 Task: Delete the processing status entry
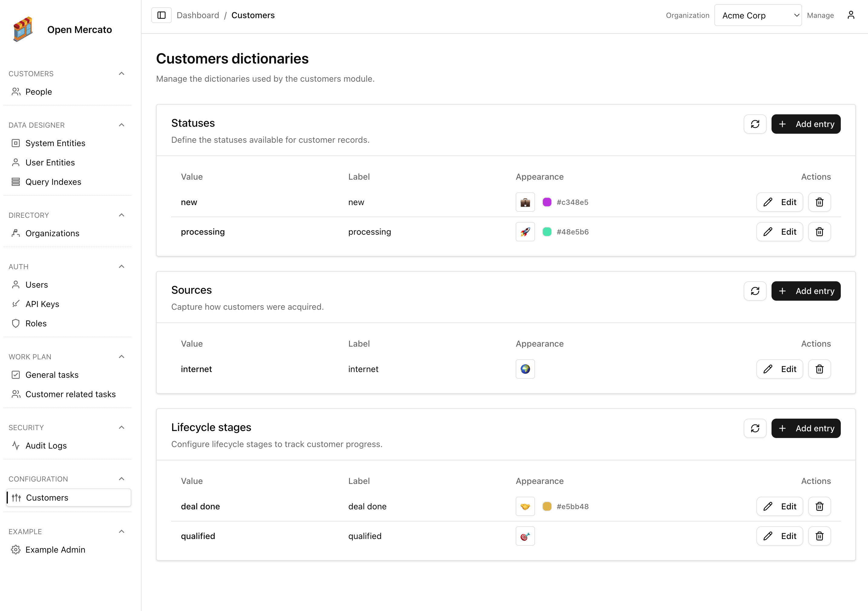(x=819, y=231)
